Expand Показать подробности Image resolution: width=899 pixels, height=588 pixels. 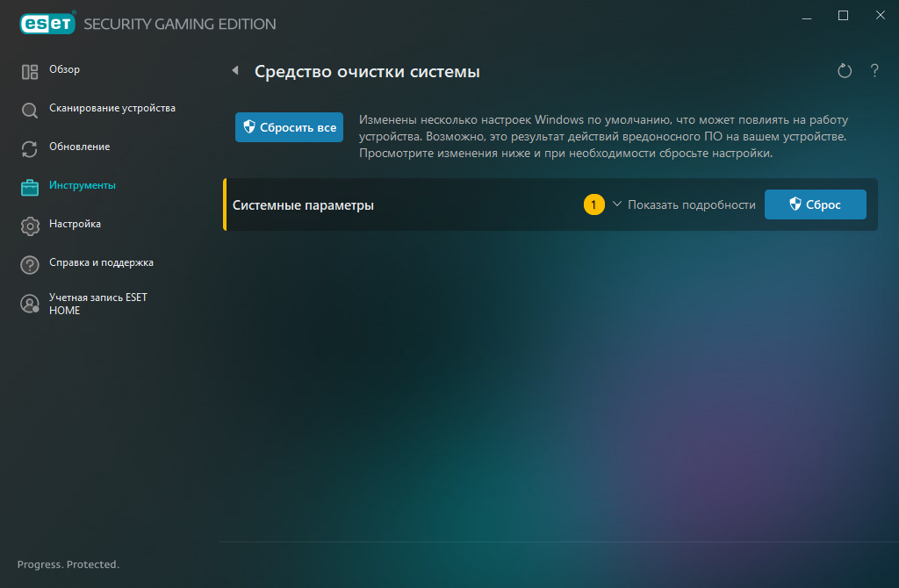pyautogui.click(x=684, y=204)
